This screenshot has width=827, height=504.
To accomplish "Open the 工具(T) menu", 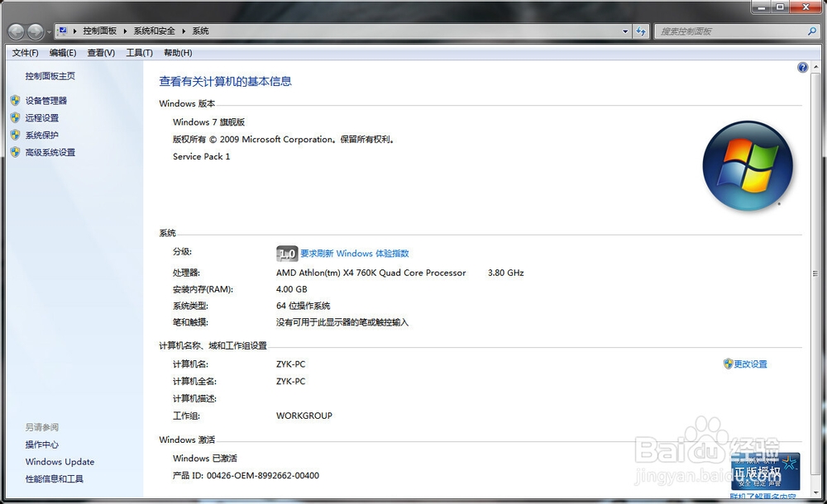I will [139, 53].
